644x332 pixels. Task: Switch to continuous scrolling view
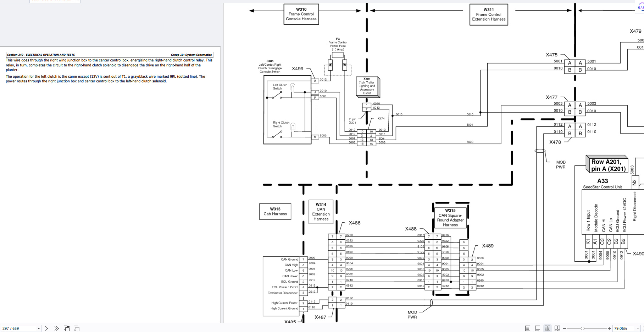(538, 328)
